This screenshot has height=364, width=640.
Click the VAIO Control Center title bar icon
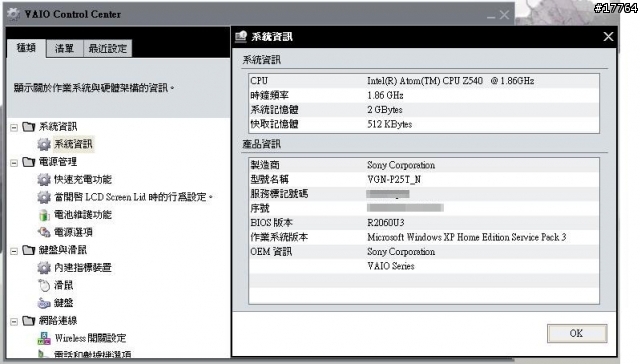pos(13,14)
